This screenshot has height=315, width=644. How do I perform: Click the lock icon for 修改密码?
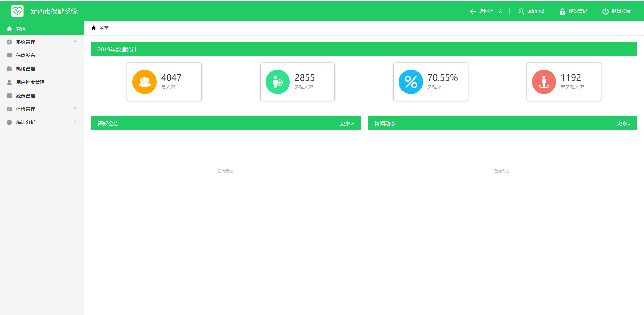click(562, 11)
